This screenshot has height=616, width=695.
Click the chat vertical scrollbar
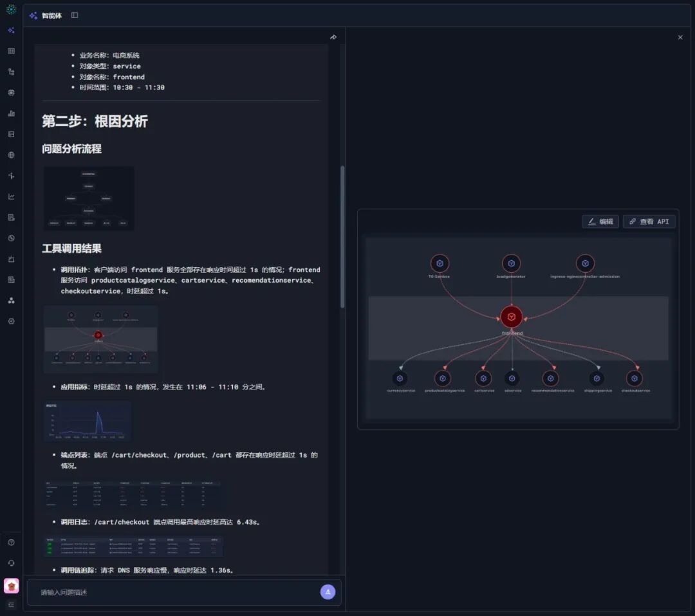pyautogui.click(x=342, y=236)
